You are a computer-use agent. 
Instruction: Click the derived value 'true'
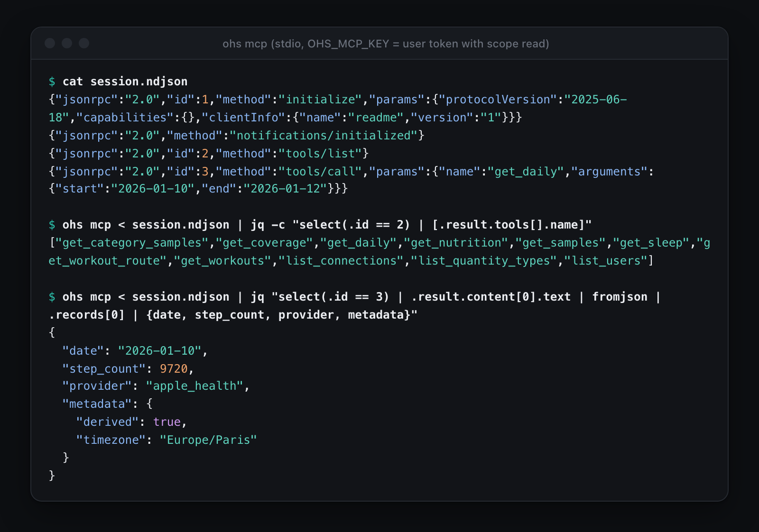(167, 422)
